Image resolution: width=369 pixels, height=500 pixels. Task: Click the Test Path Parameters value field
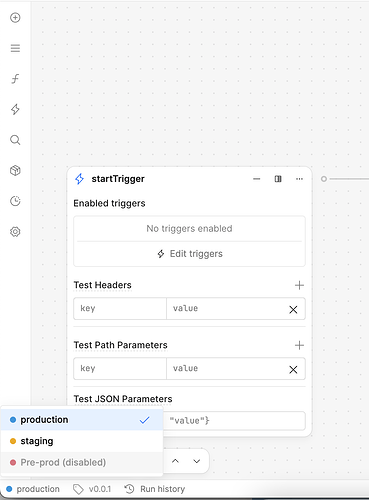click(x=227, y=369)
